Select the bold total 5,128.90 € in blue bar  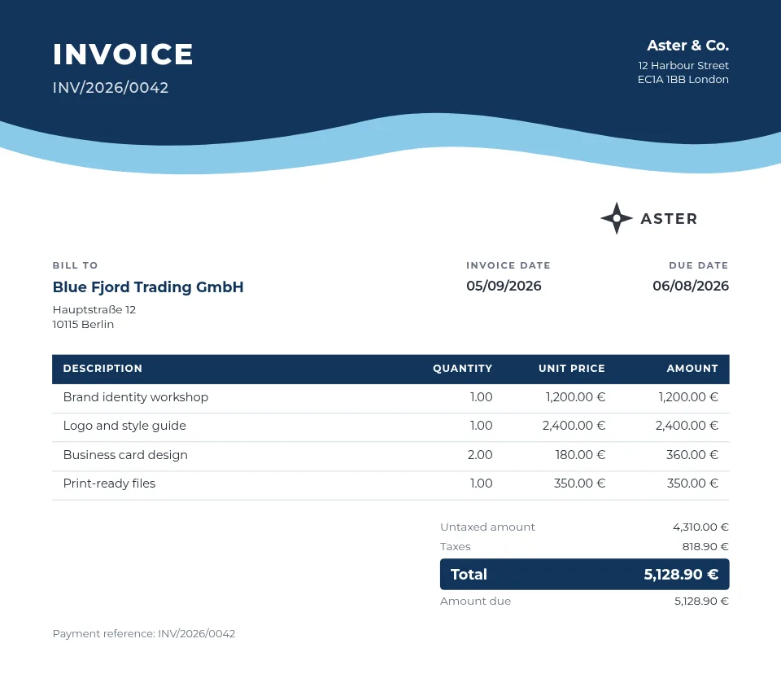(681, 575)
